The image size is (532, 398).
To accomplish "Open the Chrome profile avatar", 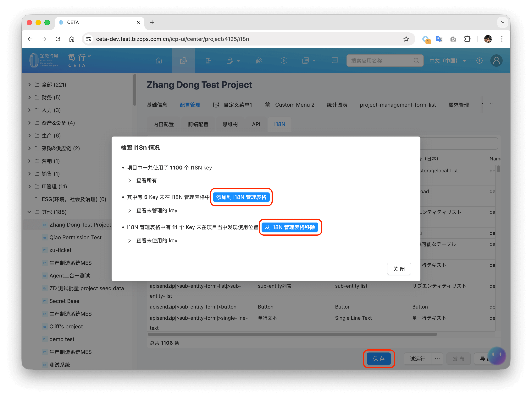I will 488,39.
